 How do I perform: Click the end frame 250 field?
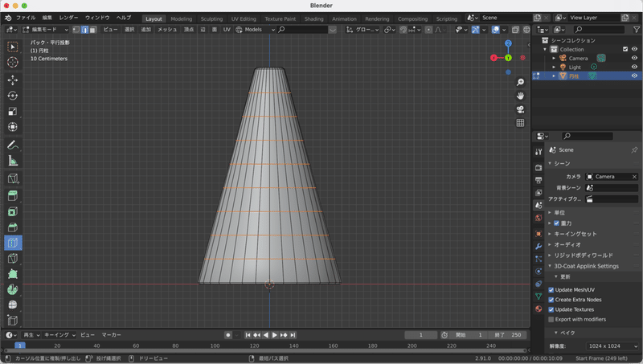coord(508,335)
